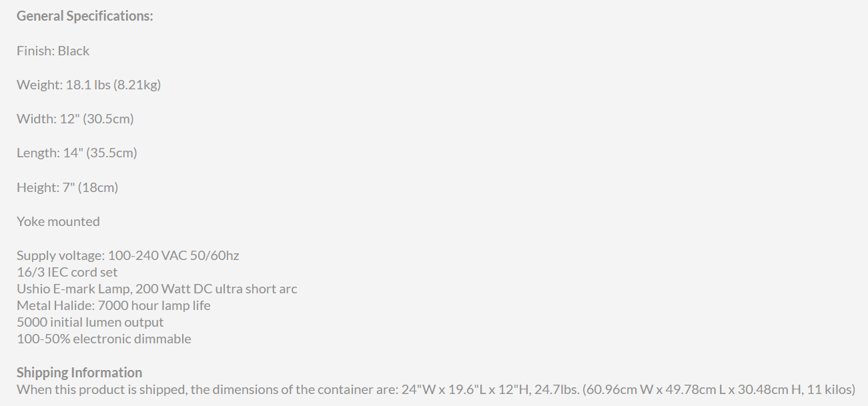Click the Length 14" (35.5cm) line
Viewport: 868px width, 406px height.
[x=77, y=153]
